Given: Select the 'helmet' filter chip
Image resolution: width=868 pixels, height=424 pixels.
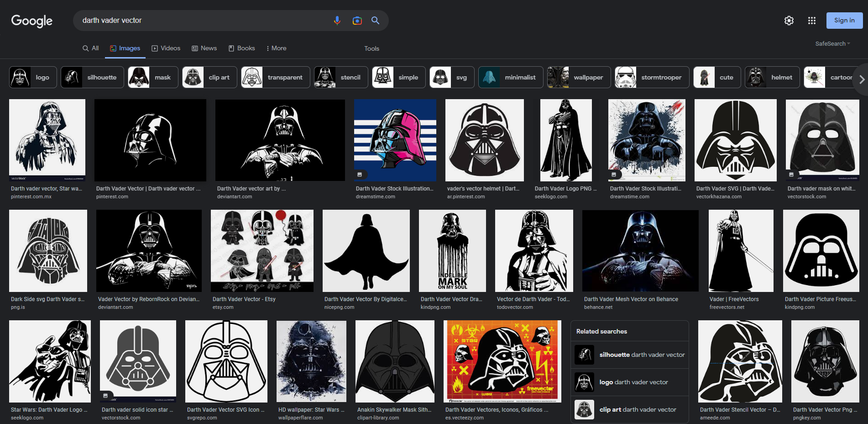Looking at the screenshot, I should click(x=772, y=77).
